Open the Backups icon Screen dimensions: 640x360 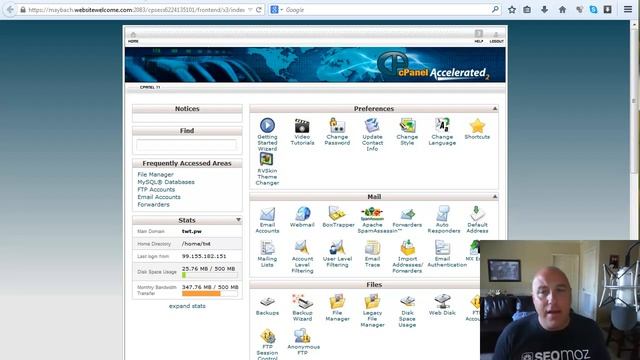(267, 302)
